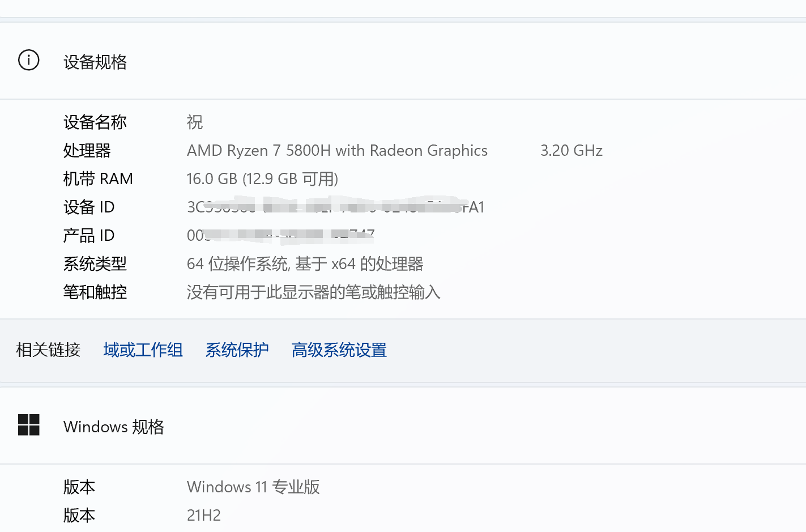Select the 没有可用于此显示器的笔或触控输入 text

click(x=314, y=292)
